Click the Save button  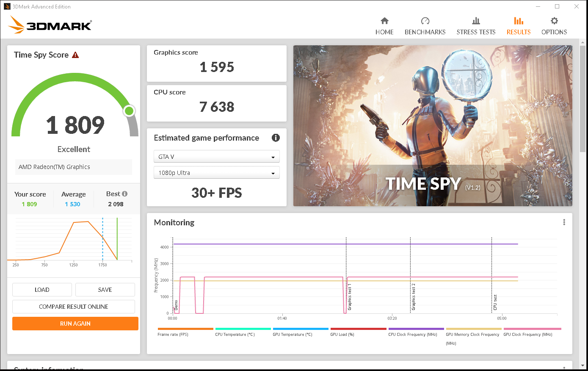point(105,290)
